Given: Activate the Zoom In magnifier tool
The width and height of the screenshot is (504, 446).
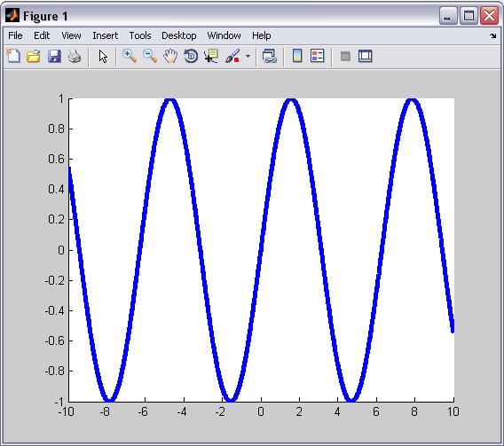Looking at the screenshot, I should [130, 56].
